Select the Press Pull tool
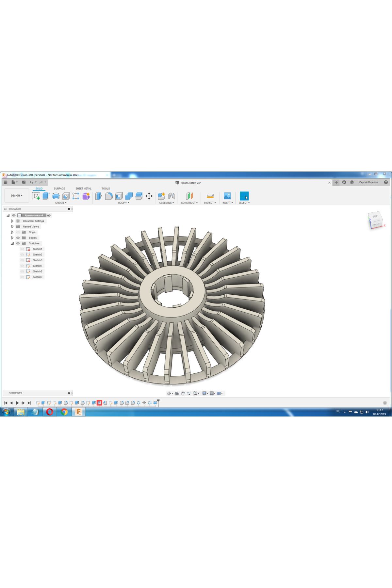Screen dimensions: 392x588 pyautogui.click(x=99, y=196)
